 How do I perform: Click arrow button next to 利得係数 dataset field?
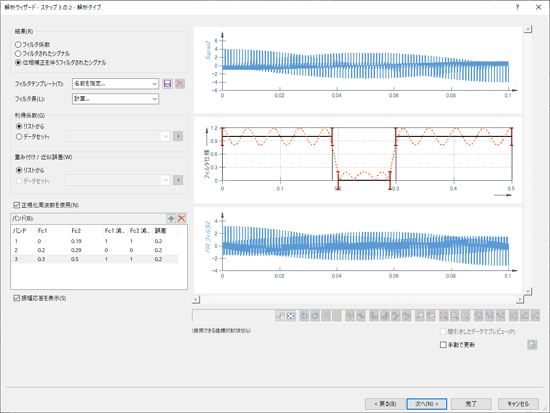point(178,136)
